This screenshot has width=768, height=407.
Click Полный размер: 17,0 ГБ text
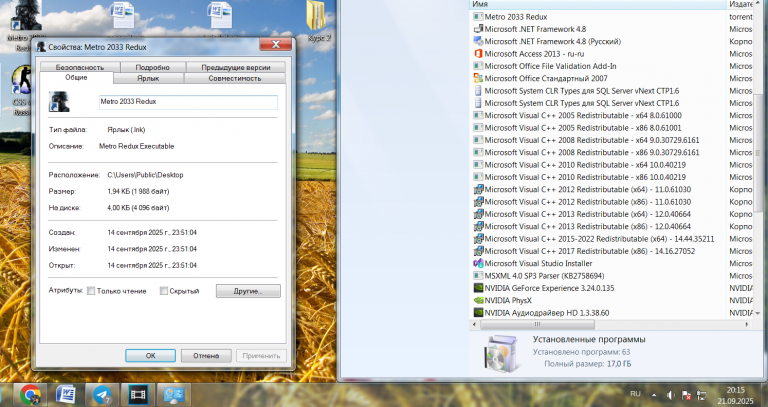[588, 364]
